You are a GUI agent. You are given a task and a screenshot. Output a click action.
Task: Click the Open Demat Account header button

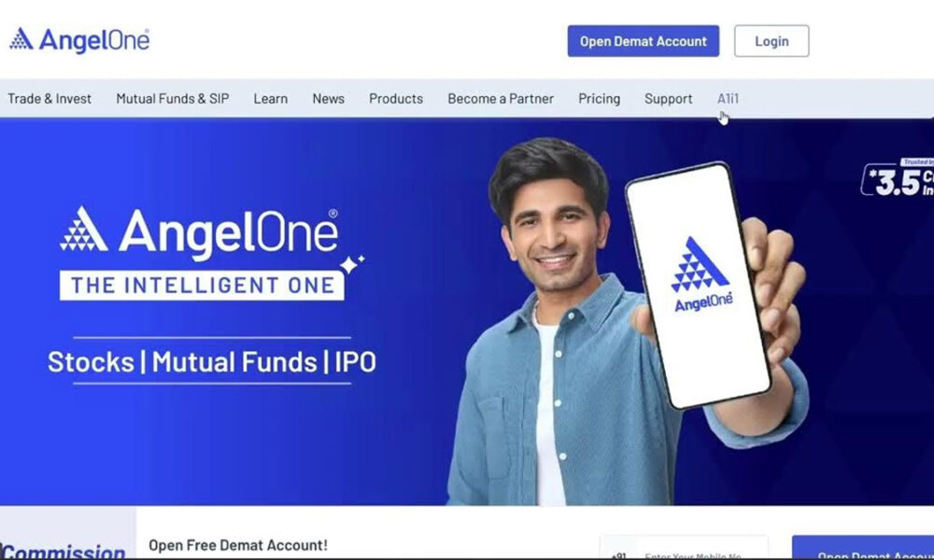[x=644, y=41]
